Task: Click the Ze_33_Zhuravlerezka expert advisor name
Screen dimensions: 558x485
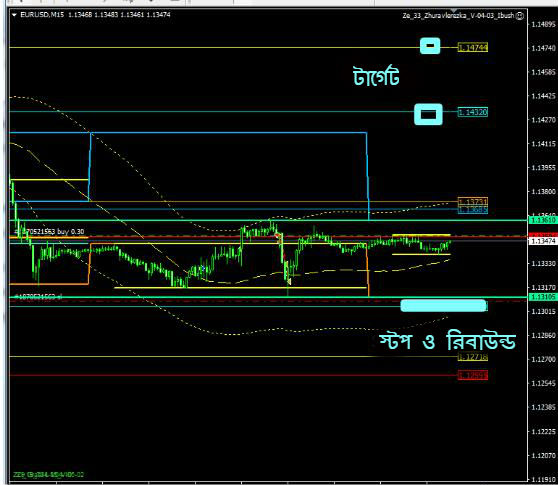Action: pos(458,16)
